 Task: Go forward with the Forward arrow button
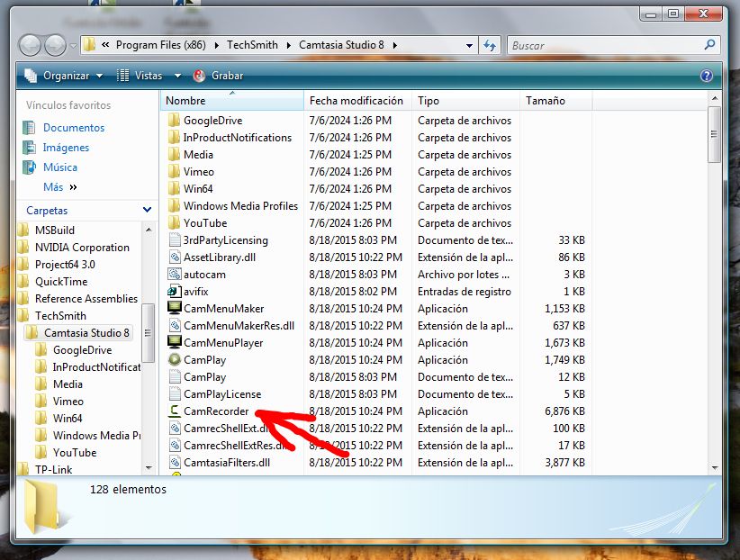click(55, 46)
